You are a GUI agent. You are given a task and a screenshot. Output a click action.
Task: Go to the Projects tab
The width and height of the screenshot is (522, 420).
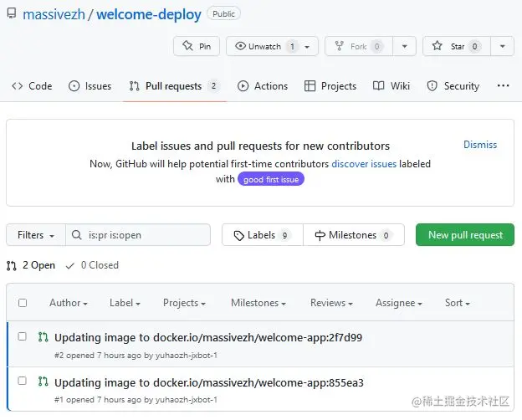[330, 86]
